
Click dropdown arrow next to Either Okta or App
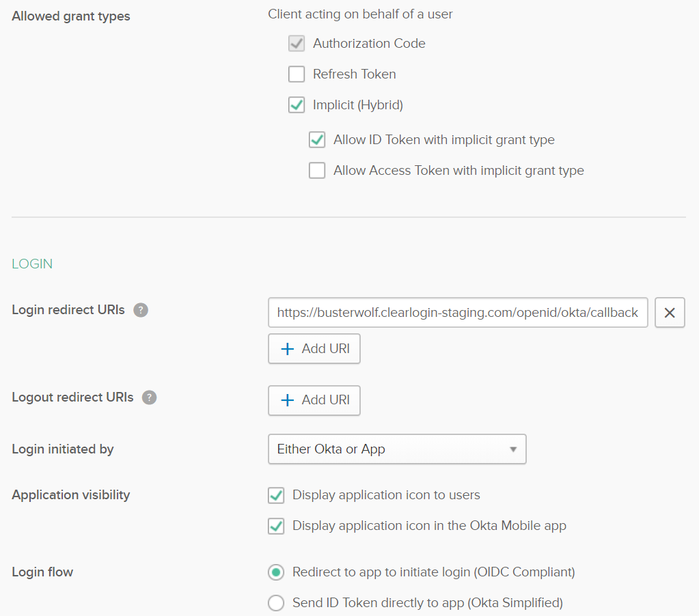pyautogui.click(x=513, y=449)
